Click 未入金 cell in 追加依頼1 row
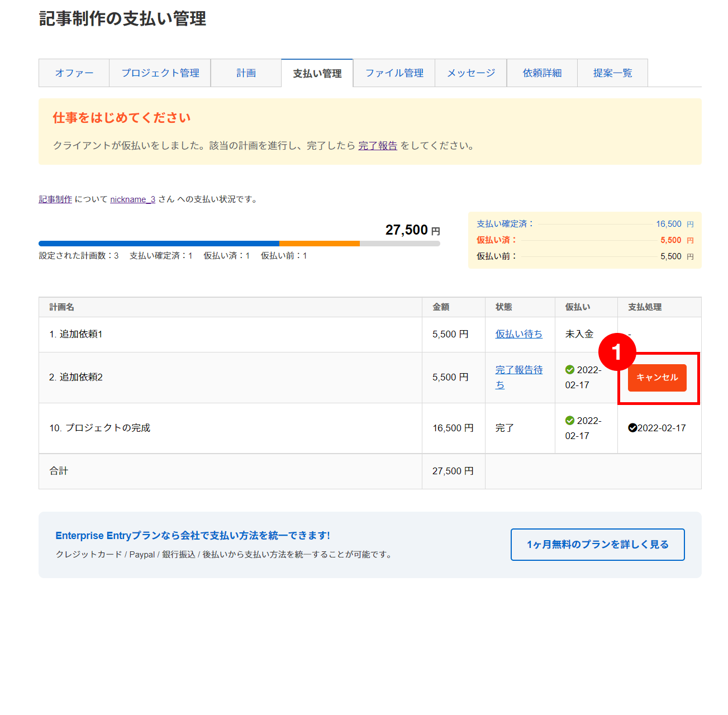The width and height of the screenshot is (728, 715). (x=579, y=334)
